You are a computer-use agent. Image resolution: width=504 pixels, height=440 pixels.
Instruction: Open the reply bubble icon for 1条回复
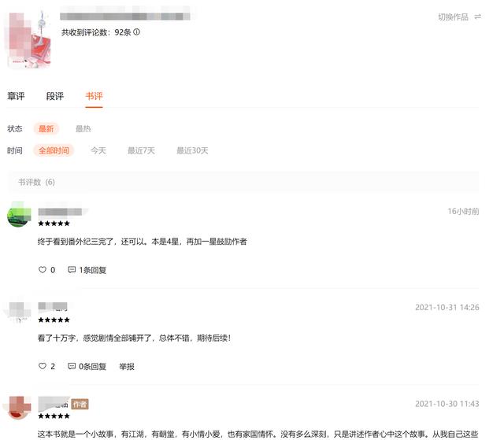(72, 270)
